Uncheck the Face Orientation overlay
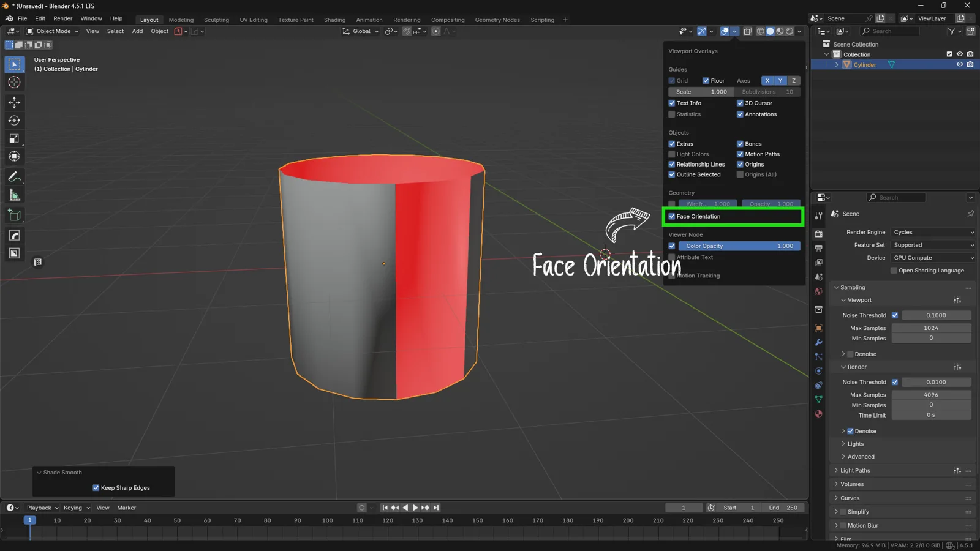Image resolution: width=980 pixels, height=551 pixels. click(672, 217)
